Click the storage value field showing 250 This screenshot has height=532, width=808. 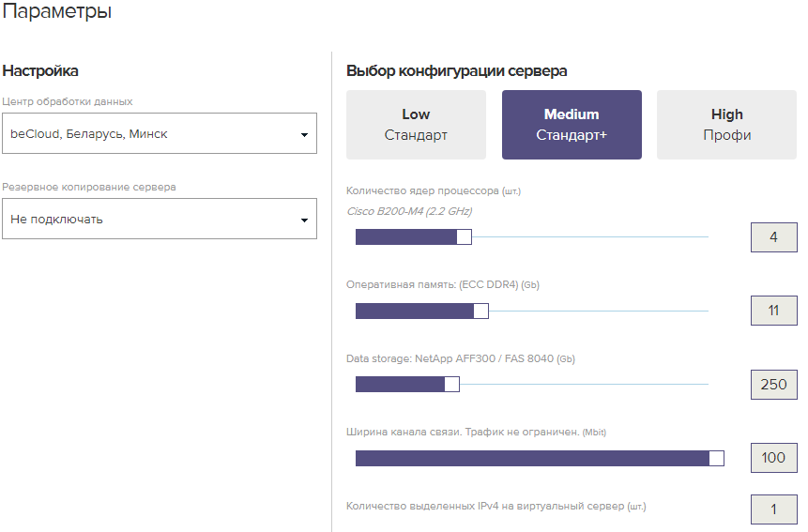773,384
